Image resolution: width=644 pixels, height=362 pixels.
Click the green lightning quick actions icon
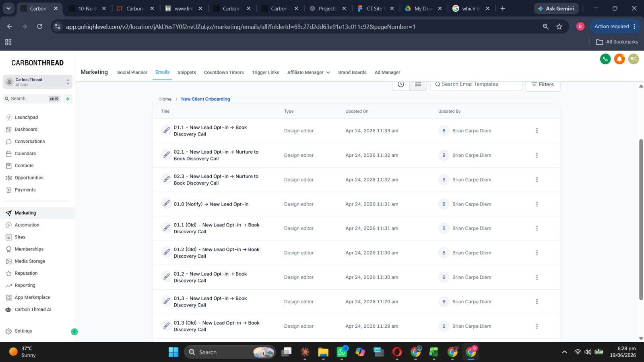pyautogui.click(x=68, y=99)
